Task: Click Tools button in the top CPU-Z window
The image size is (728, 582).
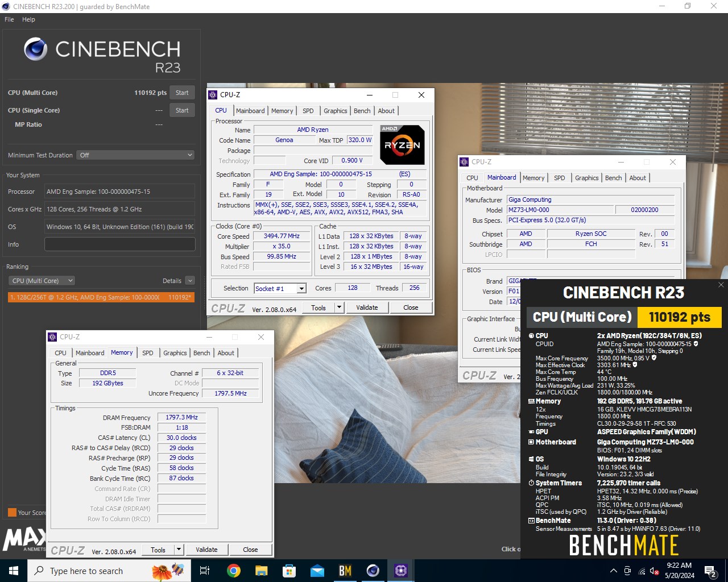Action: (318, 307)
